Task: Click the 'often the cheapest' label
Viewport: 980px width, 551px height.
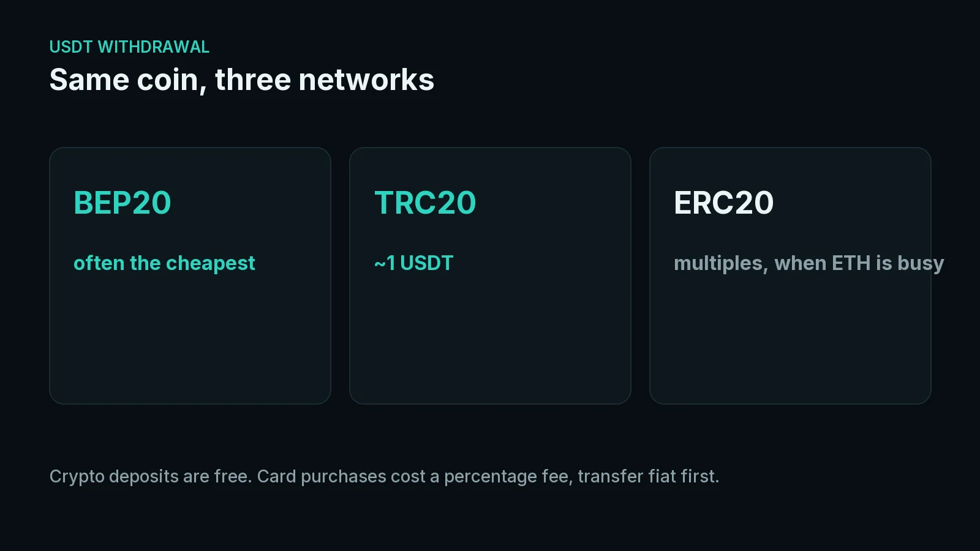Action: click(164, 263)
